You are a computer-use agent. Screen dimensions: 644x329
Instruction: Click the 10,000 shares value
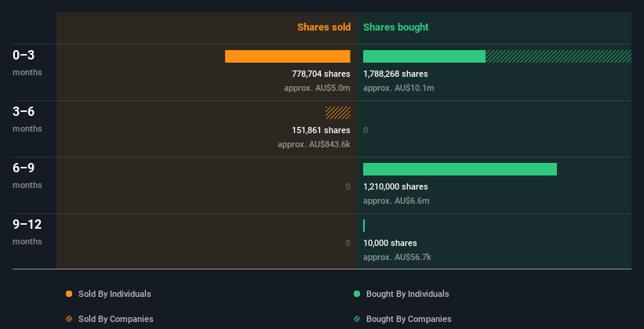pos(390,244)
